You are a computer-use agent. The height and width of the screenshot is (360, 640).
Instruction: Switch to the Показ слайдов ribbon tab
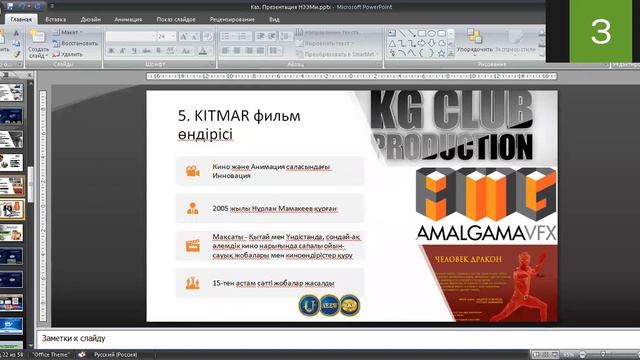pyautogui.click(x=176, y=19)
